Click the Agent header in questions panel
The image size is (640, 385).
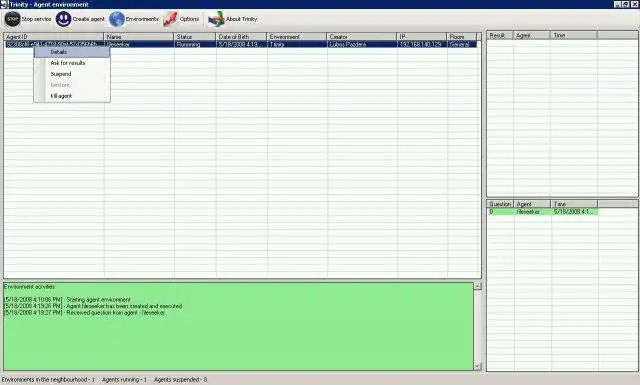coord(532,204)
